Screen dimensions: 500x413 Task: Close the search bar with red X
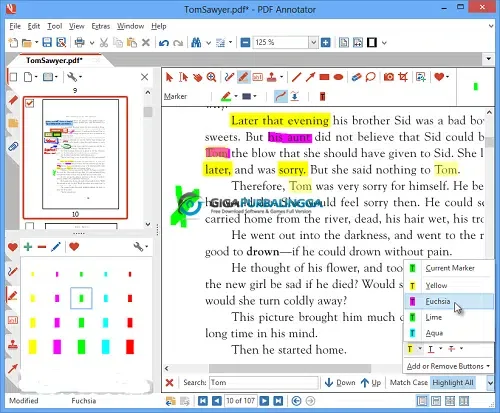click(x=169, y=382)
